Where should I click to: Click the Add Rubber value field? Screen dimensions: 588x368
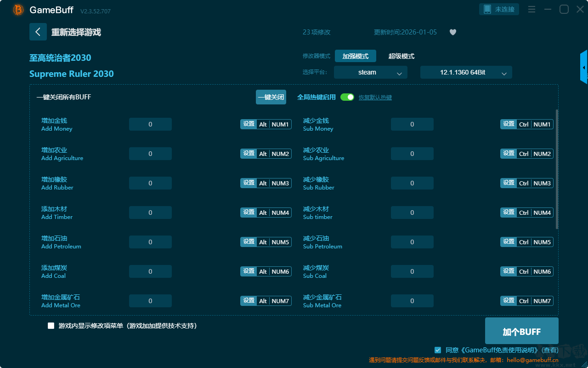150,183
